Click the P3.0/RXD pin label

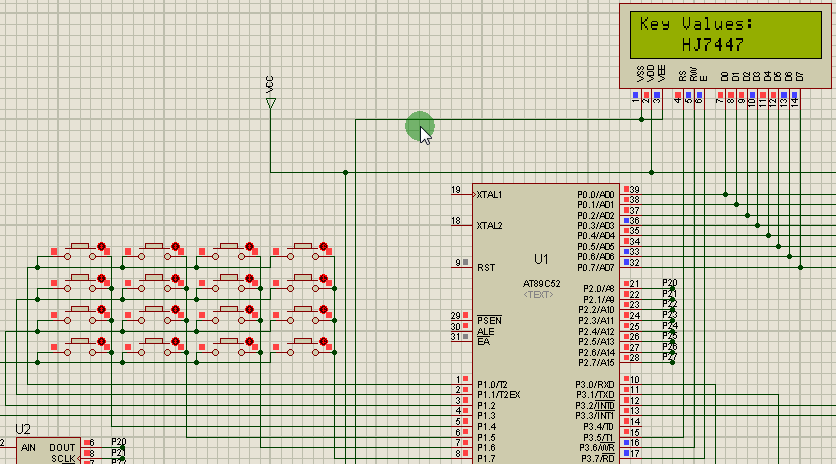(x=595, y=385)
